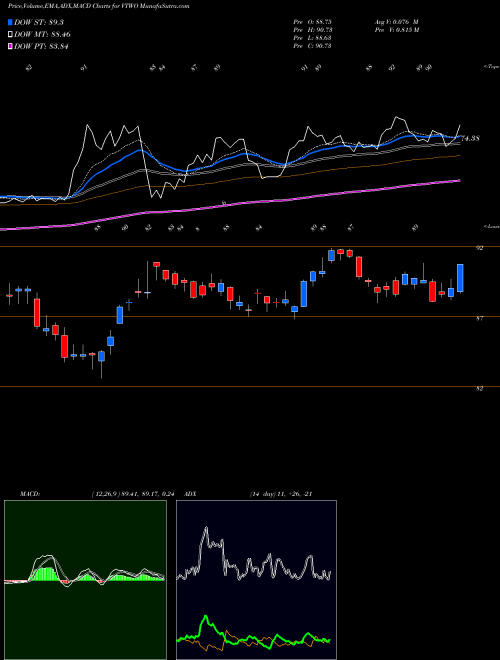Click the last large blue candlestick

click(460, 278)
